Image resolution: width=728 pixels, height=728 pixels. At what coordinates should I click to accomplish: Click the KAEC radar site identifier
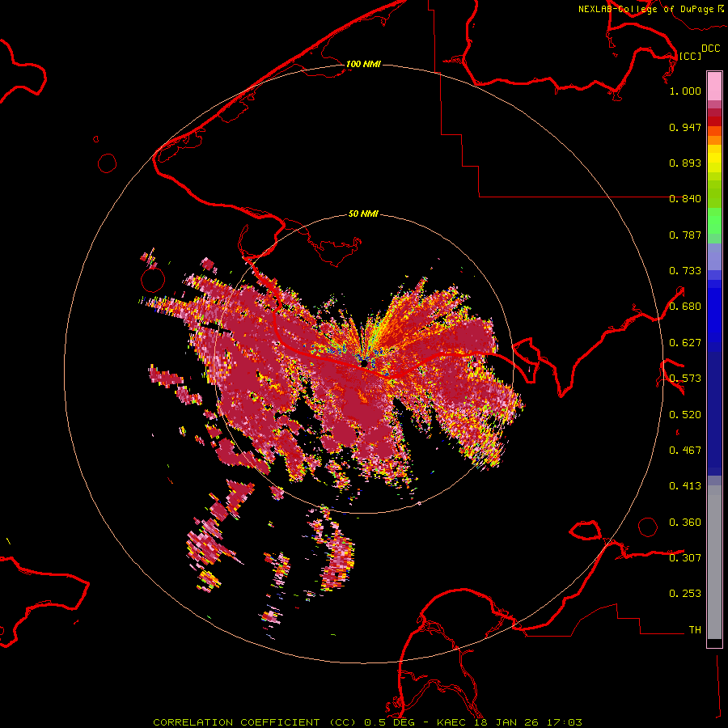pyautogui.click(x=453, y=722)
